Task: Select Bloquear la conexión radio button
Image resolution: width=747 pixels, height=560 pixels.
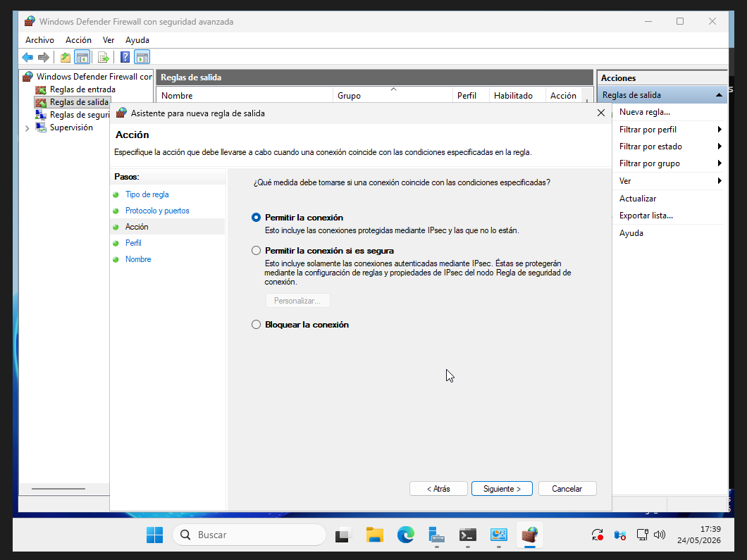Action: [257, 325]
